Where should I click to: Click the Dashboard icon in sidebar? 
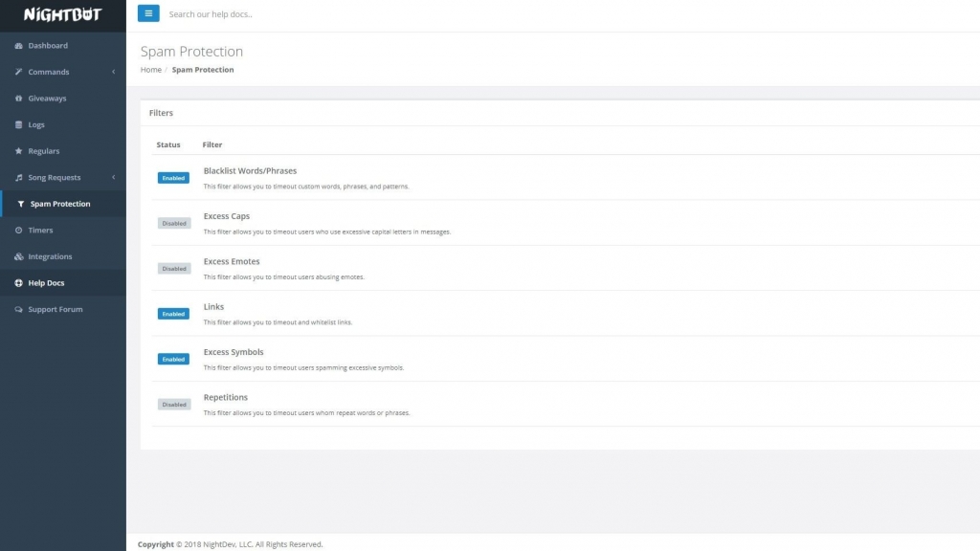tap(18, 46)
